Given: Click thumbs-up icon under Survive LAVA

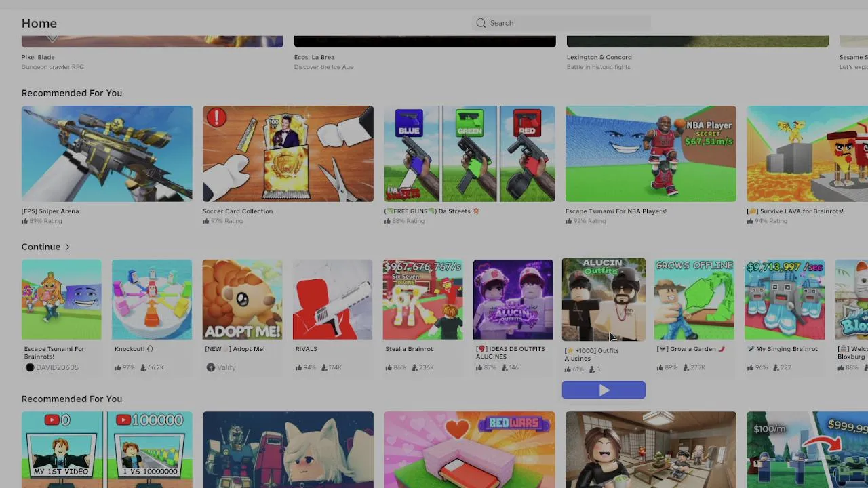Looking at the screenshot, I should pyautogui.click(x=751, y=221).
